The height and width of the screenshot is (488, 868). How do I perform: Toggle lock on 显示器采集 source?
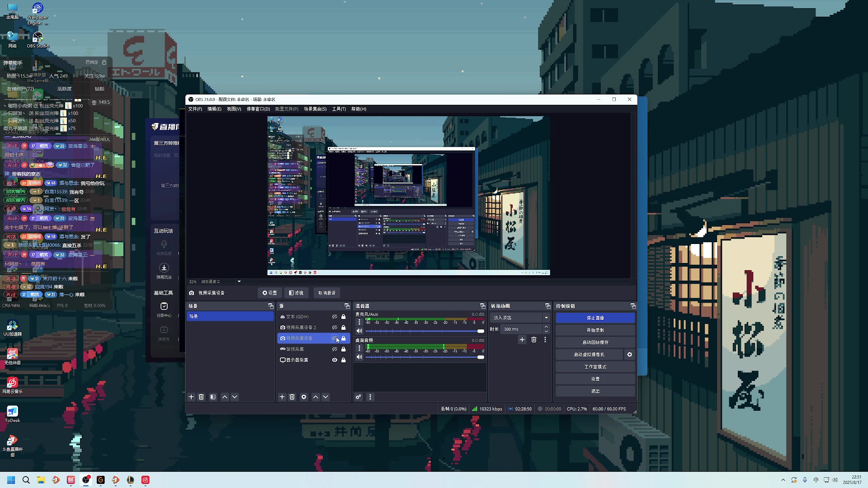pos(344,360)
